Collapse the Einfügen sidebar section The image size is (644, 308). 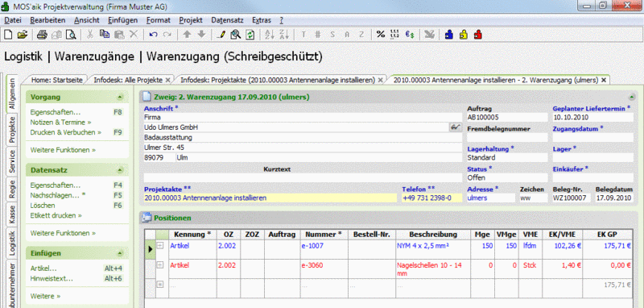point(119,253)
